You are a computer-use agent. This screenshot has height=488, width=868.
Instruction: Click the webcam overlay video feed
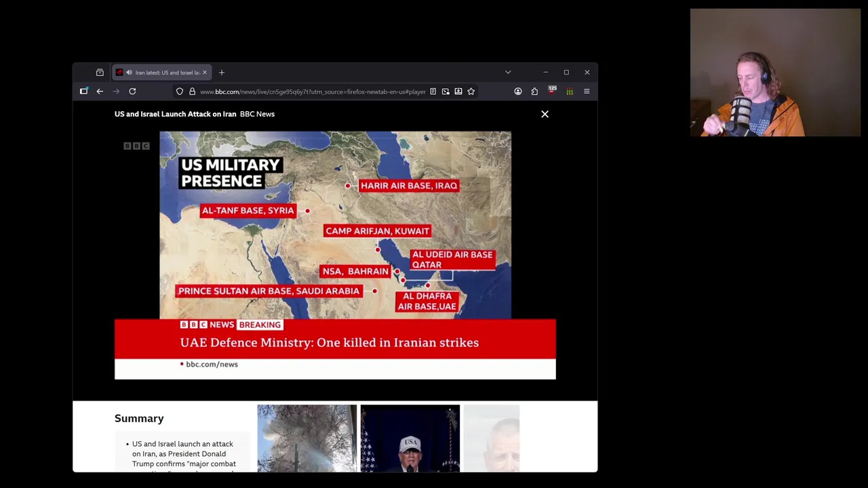pos(775,73)
